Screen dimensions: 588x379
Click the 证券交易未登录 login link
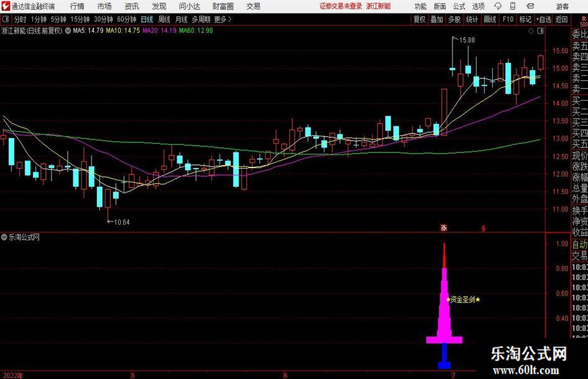pos(341,6)
